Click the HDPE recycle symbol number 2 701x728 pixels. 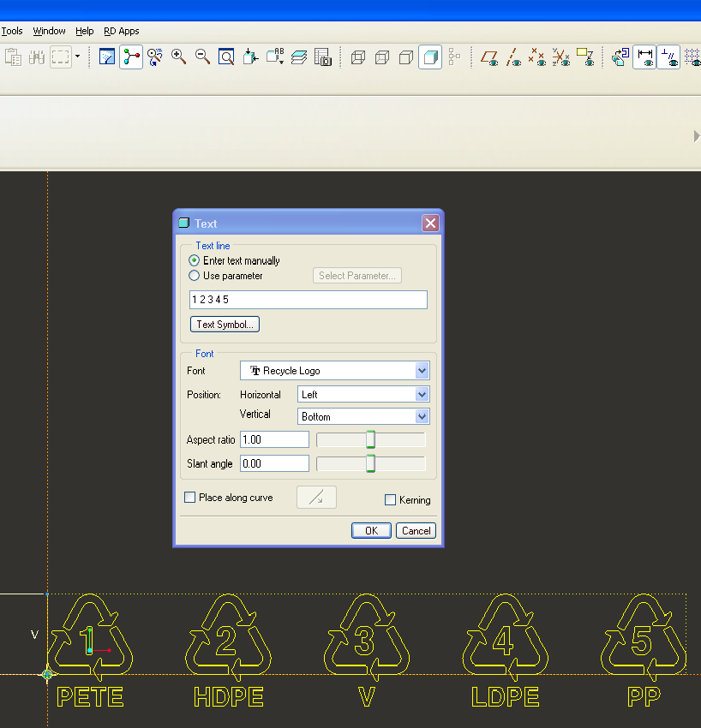point(228,639)
